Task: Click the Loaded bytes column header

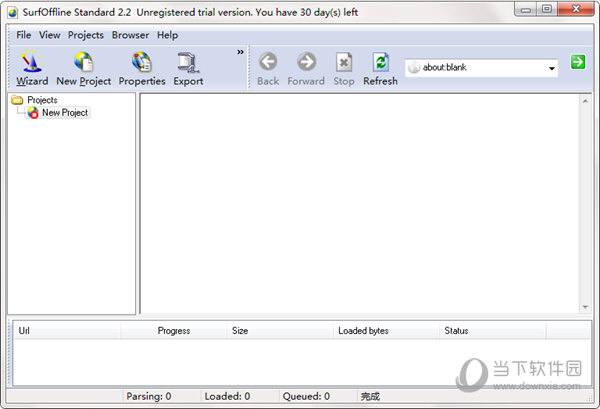Action: [363, 330]
